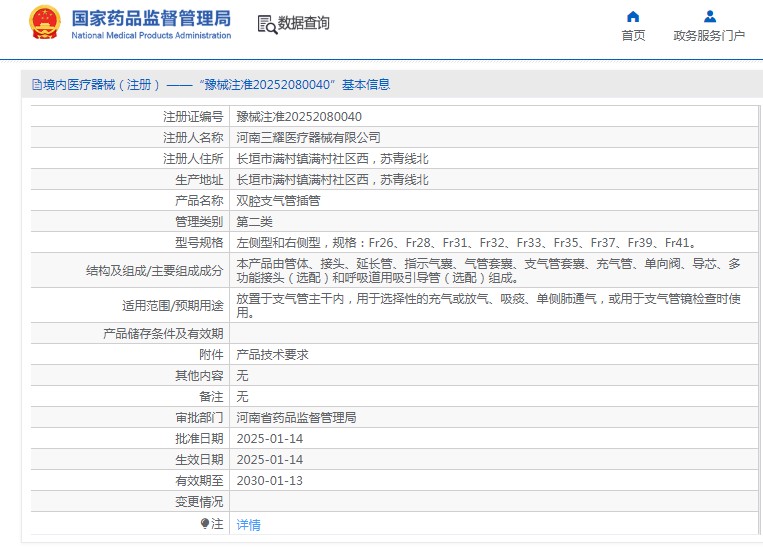The width and height of the screenshot is (763, 548).
Task: Select the 数据查询 heading text
Action: pos(303,23)
